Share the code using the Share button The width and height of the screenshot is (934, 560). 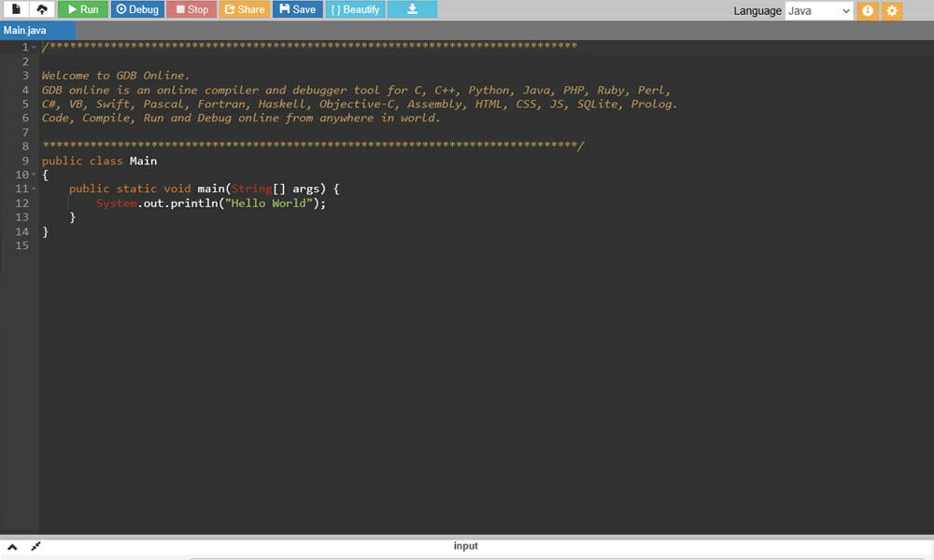point(244,10)
